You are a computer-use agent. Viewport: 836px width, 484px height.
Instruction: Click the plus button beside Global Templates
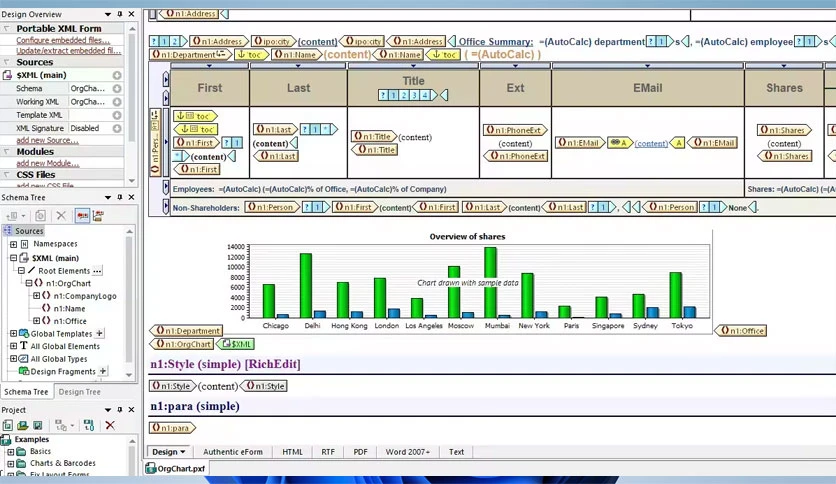pyautogui.click(x=99, y=333)
